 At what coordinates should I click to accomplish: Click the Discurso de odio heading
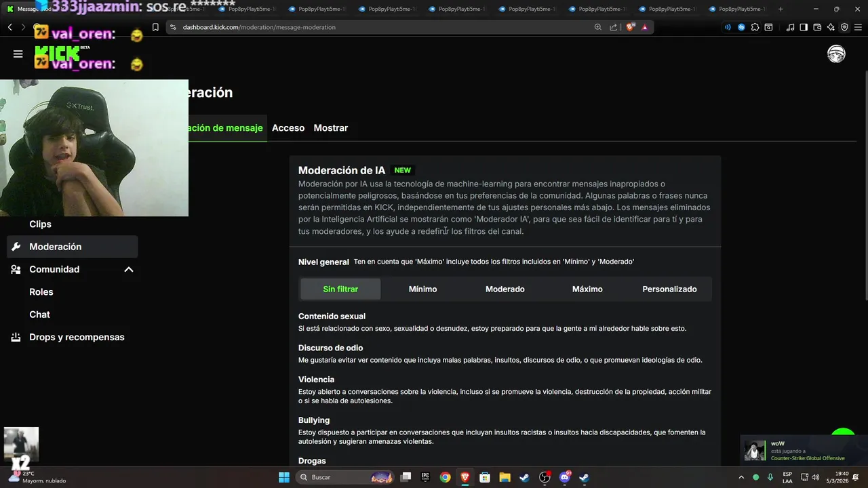point(330,348)
